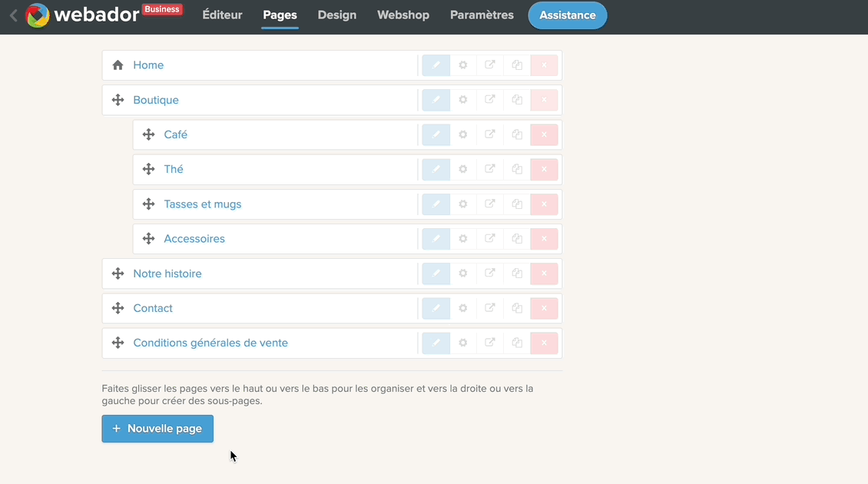Viewport: 868px width, 484px height.
Task: Click the move handle for Boutique
Action: click(118, 100)
